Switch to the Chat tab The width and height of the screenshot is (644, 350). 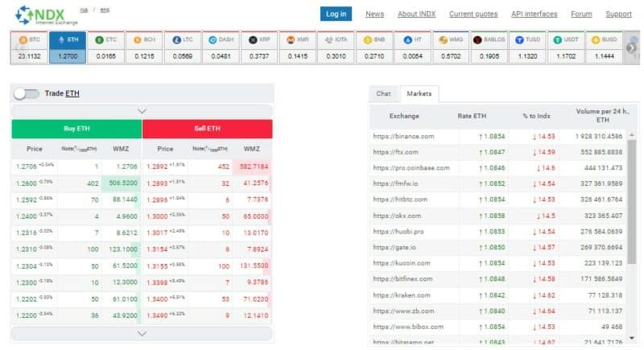click(x=383, y=93)
